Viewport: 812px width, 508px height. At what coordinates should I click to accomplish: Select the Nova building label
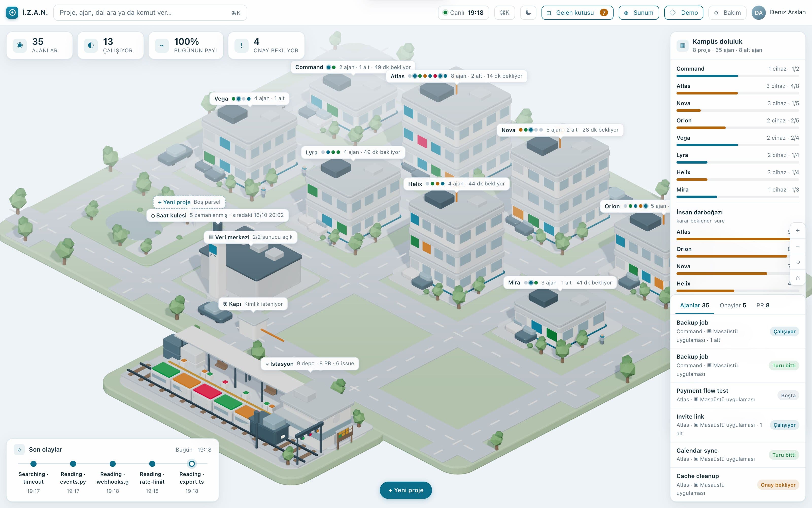pyautogui.click(x=560, y=130)
